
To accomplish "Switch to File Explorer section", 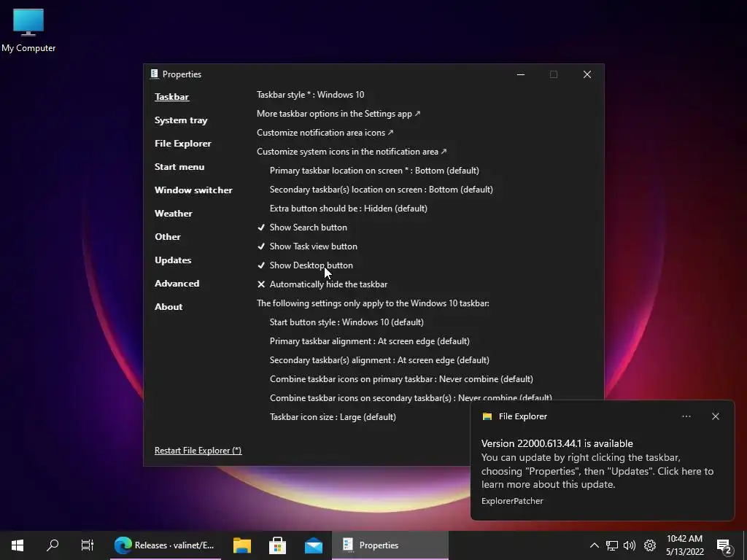I will (183, 144).
